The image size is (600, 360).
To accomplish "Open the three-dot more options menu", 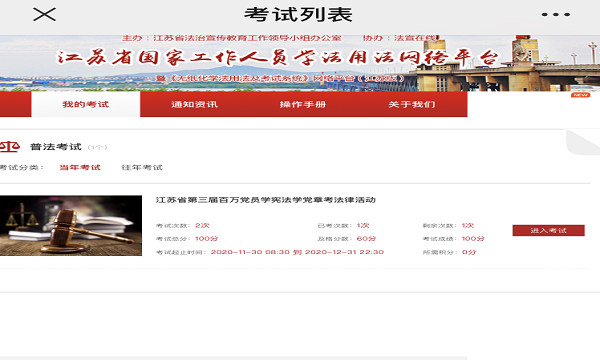I will [556, 15].
